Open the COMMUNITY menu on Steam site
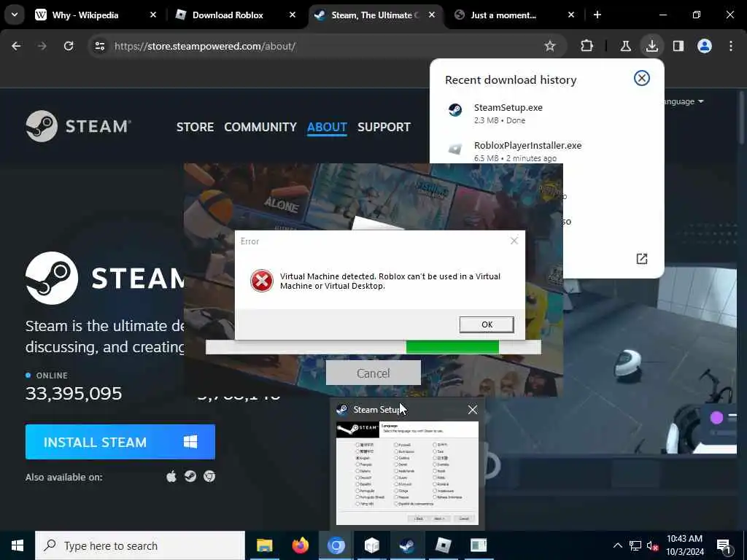The width and height of the screenshot is (747, 560). pos(260,127)
